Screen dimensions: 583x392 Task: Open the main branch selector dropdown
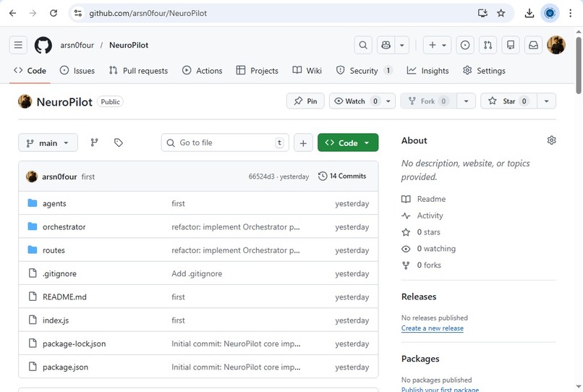coord(48,142)
